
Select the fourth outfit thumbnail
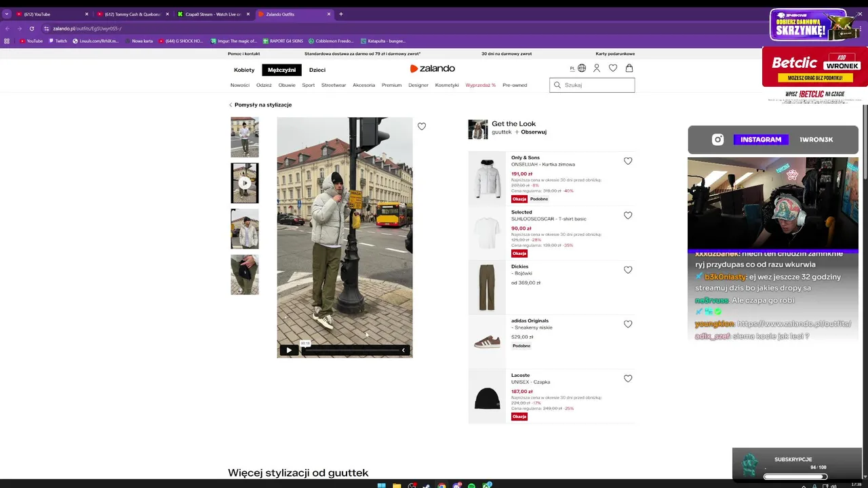(x=244, y=274)
